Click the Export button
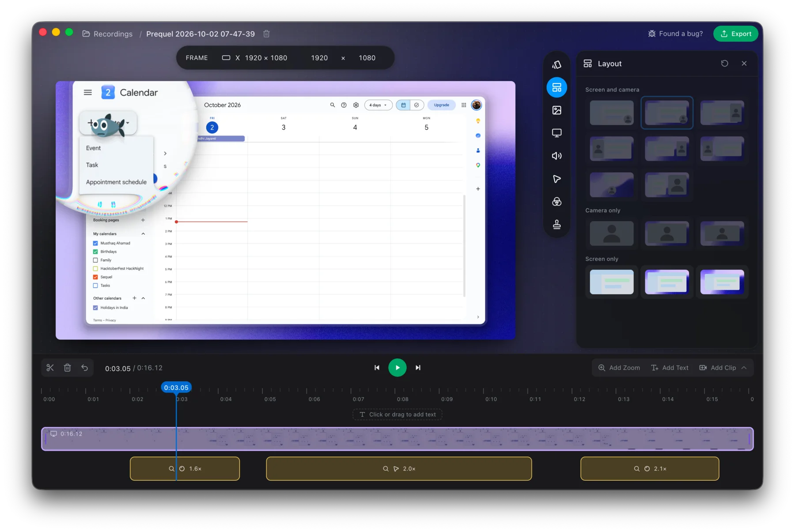795x532 pixels. click(x=736, y=34)
